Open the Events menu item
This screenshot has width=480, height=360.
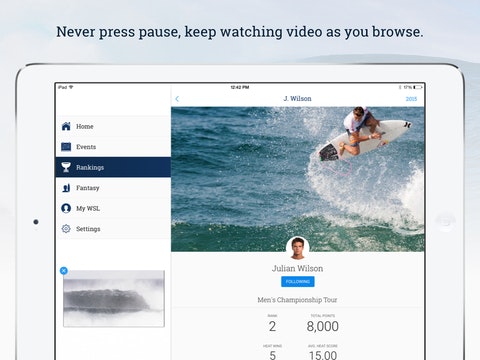coord(113,147)
